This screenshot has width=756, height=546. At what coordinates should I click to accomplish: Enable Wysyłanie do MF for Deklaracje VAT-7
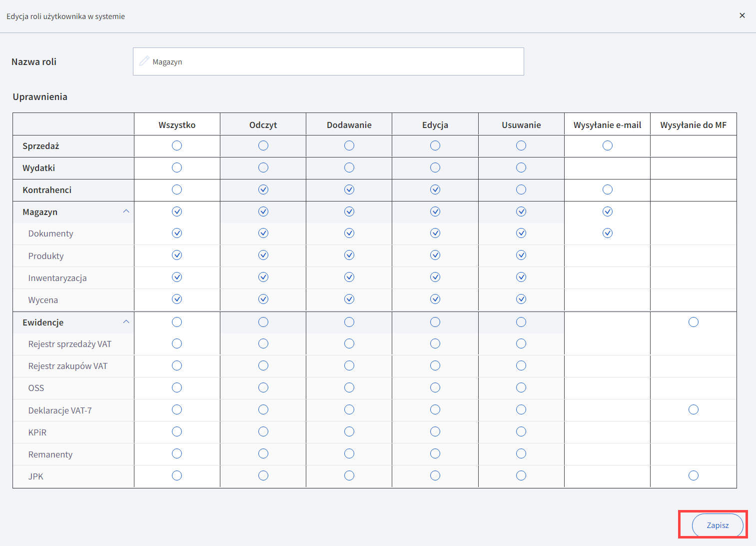coord(693,409)
